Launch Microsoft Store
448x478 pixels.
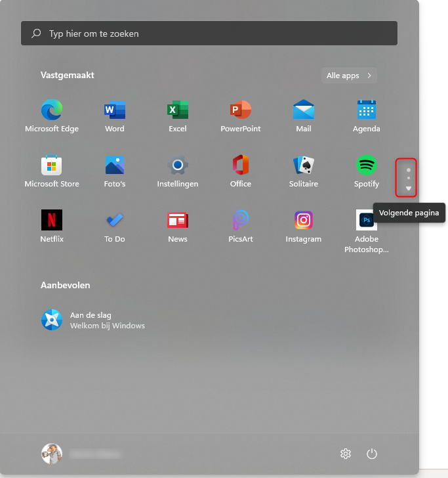(52, 171)
